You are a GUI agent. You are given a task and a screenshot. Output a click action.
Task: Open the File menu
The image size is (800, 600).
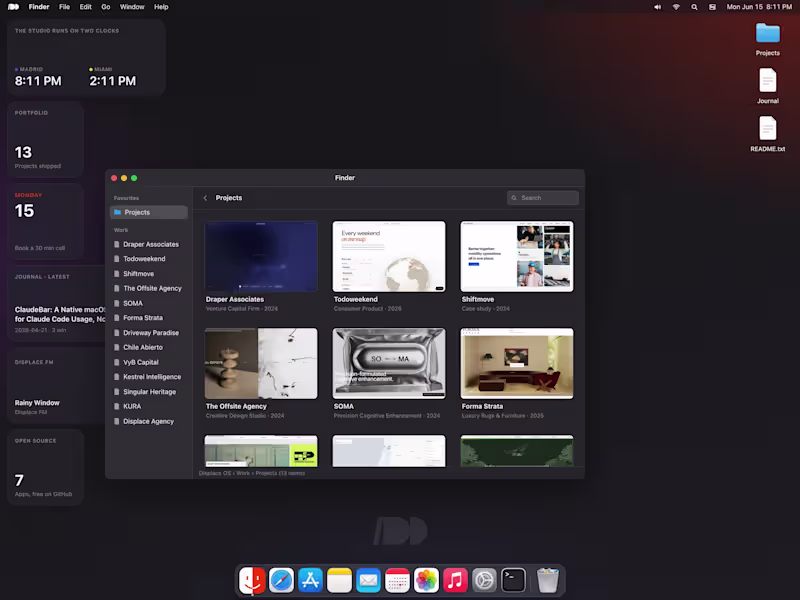point(64,7)
